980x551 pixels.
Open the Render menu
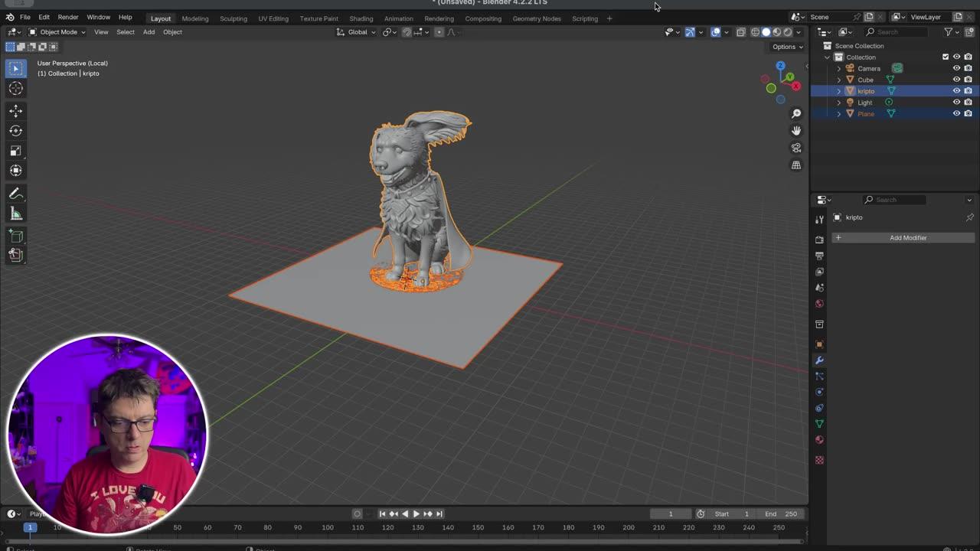click(x=68, y=18)
